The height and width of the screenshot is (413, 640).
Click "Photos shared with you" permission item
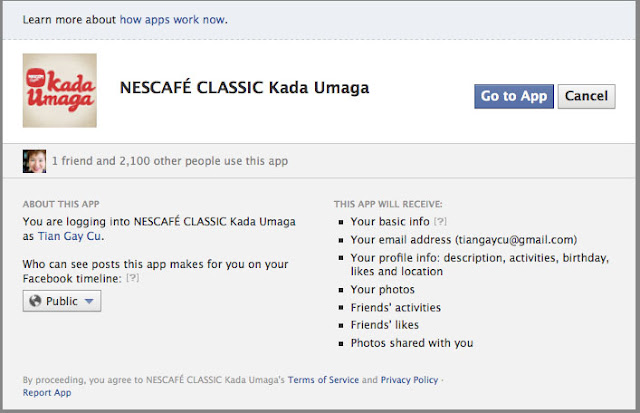(x=412, y=342)
